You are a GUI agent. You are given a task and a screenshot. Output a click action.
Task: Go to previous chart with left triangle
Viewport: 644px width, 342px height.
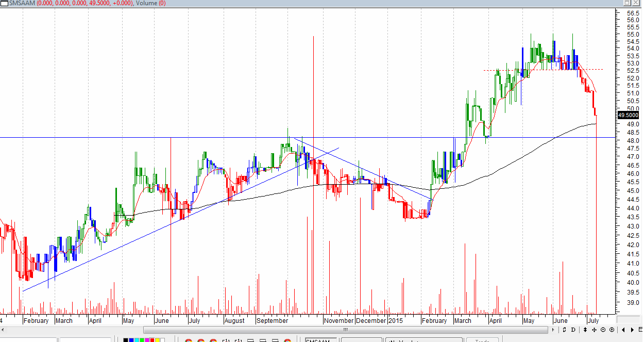click(623, 330)
